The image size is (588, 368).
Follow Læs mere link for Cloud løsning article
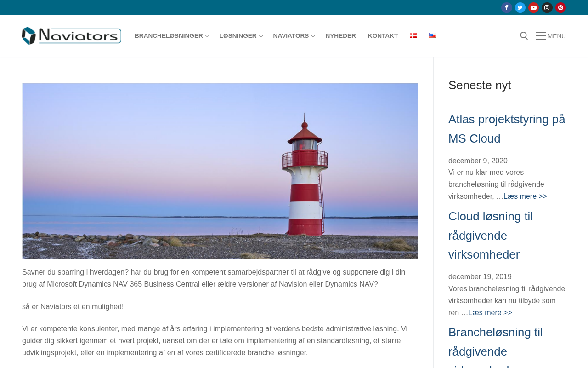pyautogui.click(x=490, y=313)
